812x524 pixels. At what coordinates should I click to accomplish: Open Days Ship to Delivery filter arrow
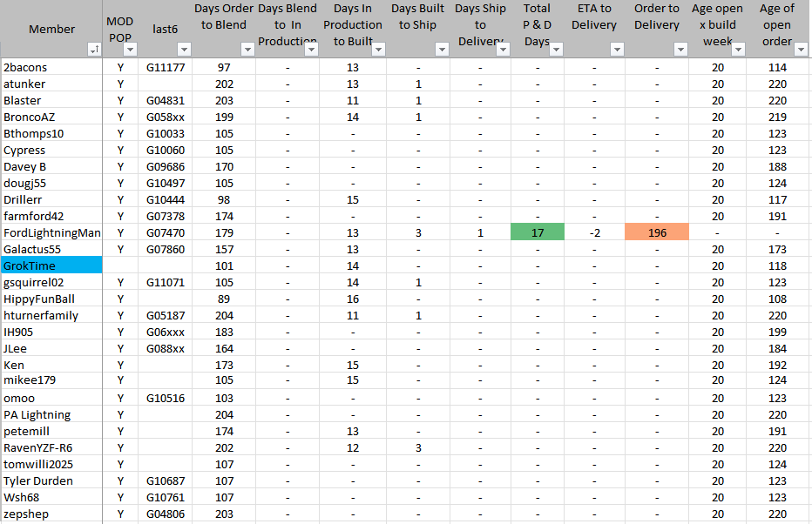pyautogui.click(x=503, y=50)
